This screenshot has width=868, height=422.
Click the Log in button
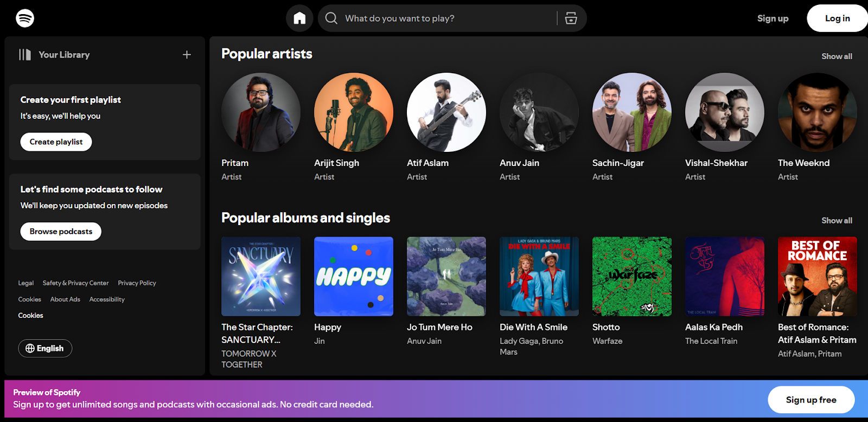point(837,18)
